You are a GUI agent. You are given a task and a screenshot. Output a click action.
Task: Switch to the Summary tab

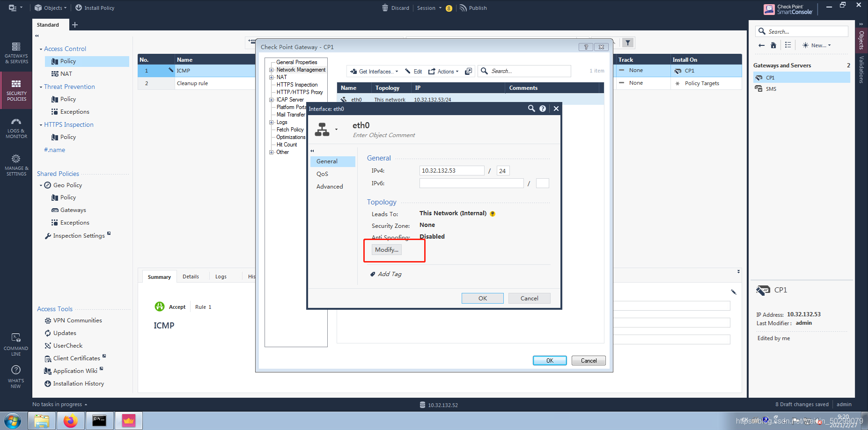pos(159,277)
